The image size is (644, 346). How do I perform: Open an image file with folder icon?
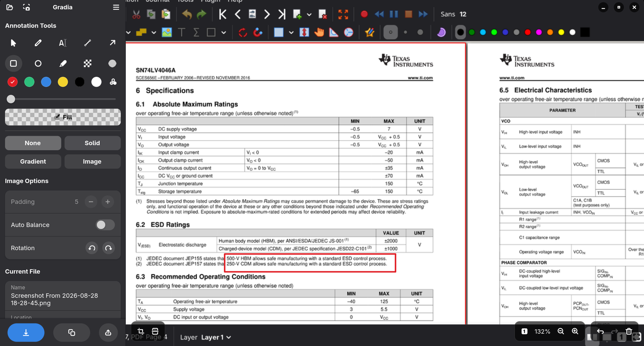click(x=9, y=7)
